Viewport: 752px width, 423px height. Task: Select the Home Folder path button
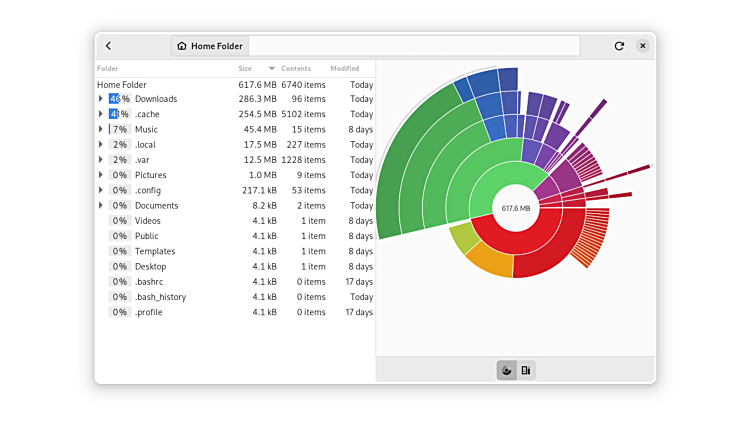coord(209,46)
